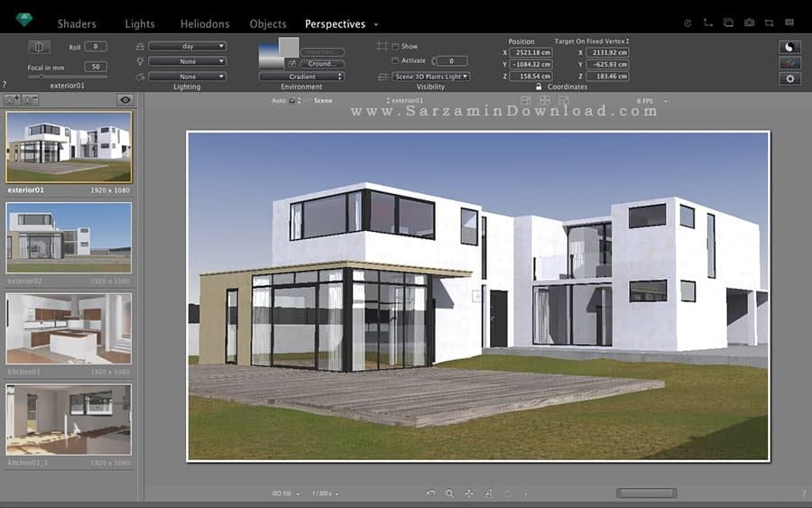Expand the Gradient environment dropdown

301,77
